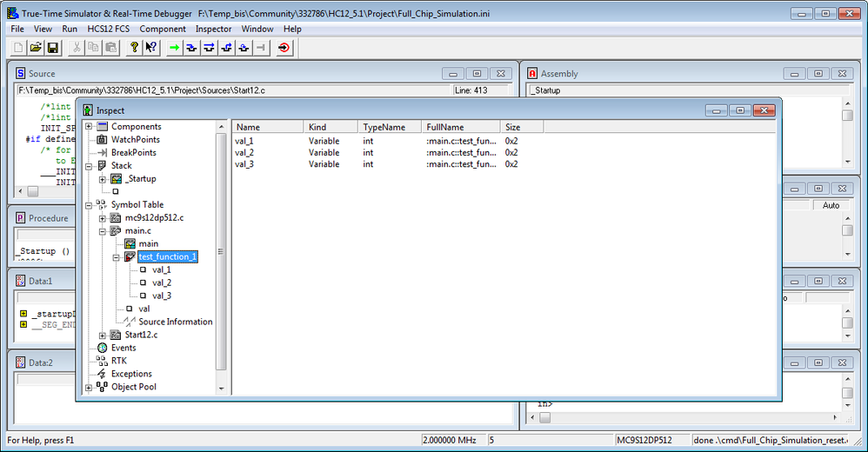Open the HCS12 FCS menu
Screen dimensions: 868x452
109,29
